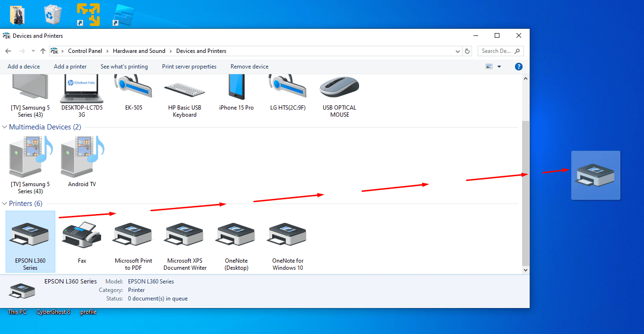Open Print server properties
Image resolution: width=644 pixels, height=334 pixels.
tap(189, 67)
